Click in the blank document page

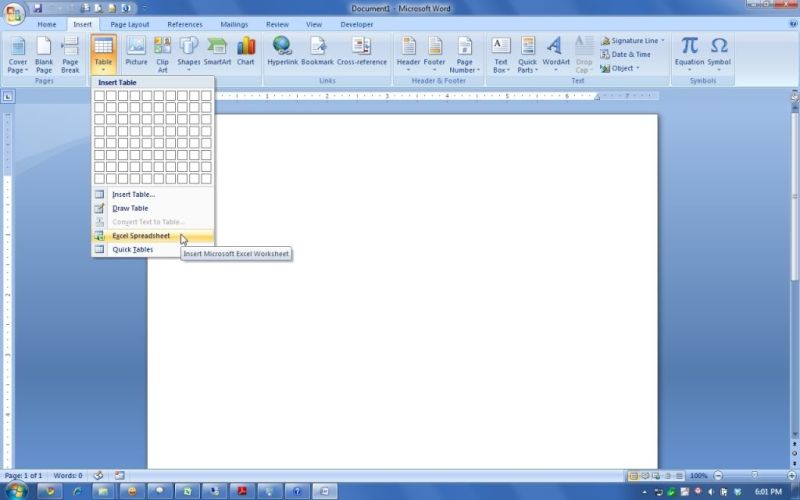coord(403,291)
